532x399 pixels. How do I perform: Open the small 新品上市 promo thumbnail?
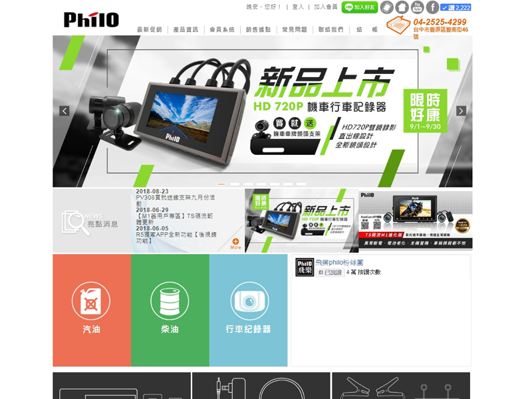click(x=302, y=221)
